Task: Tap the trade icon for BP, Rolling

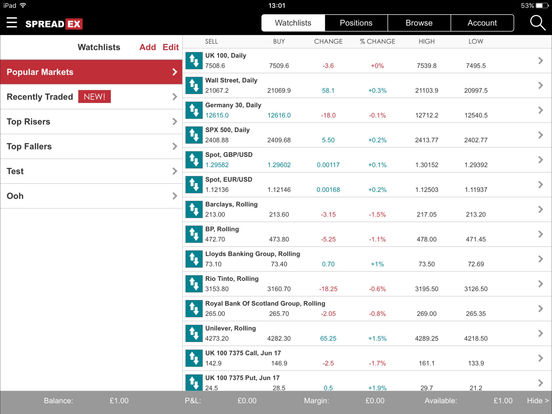Action: [x=194, y=234]
